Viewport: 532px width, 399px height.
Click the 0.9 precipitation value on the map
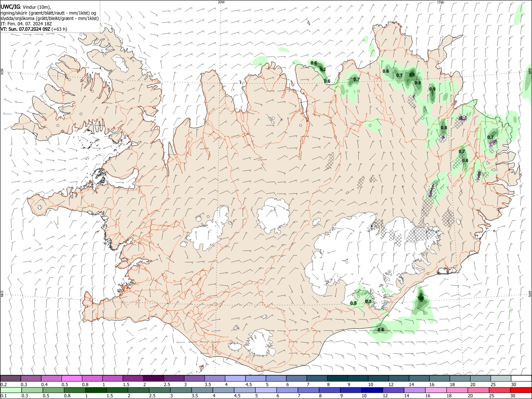pos(432,89)
